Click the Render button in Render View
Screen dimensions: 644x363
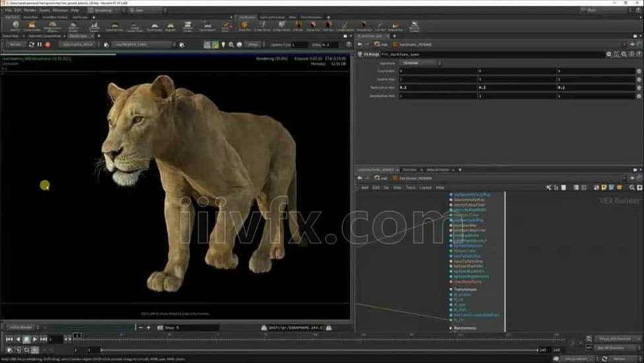pyautogui.click(x=15, y=44)
